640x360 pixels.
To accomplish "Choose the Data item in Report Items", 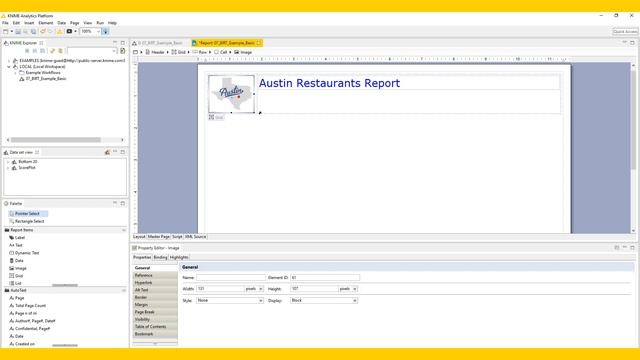I will (16, 260).
